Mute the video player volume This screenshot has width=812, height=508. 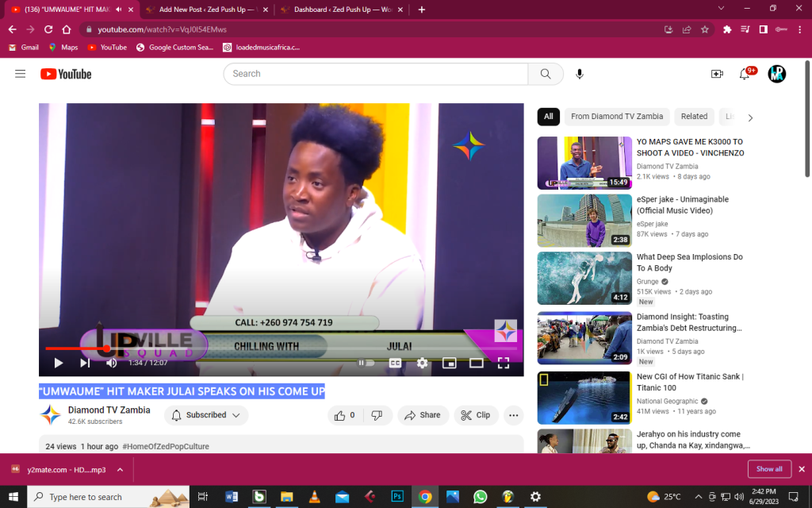(x=111, y=363)
